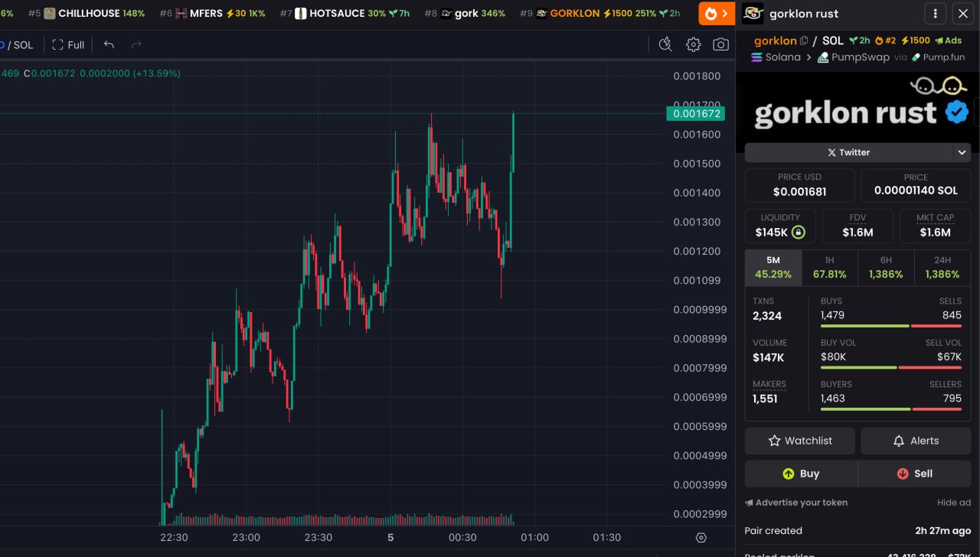
Task: Toggle Full screen chart mode
Action: (68, 45)
